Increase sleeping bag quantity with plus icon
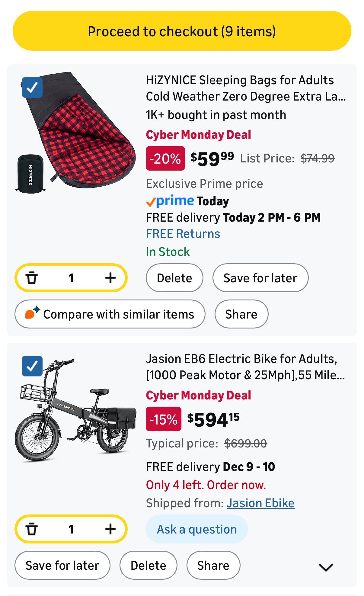Screen dimensions: 364x596 110,278
